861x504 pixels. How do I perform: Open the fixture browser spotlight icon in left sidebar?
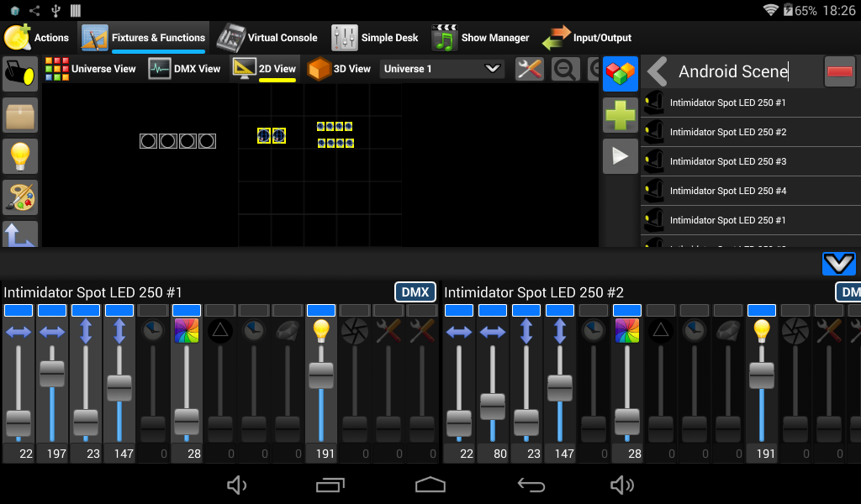tap(20, 73)
